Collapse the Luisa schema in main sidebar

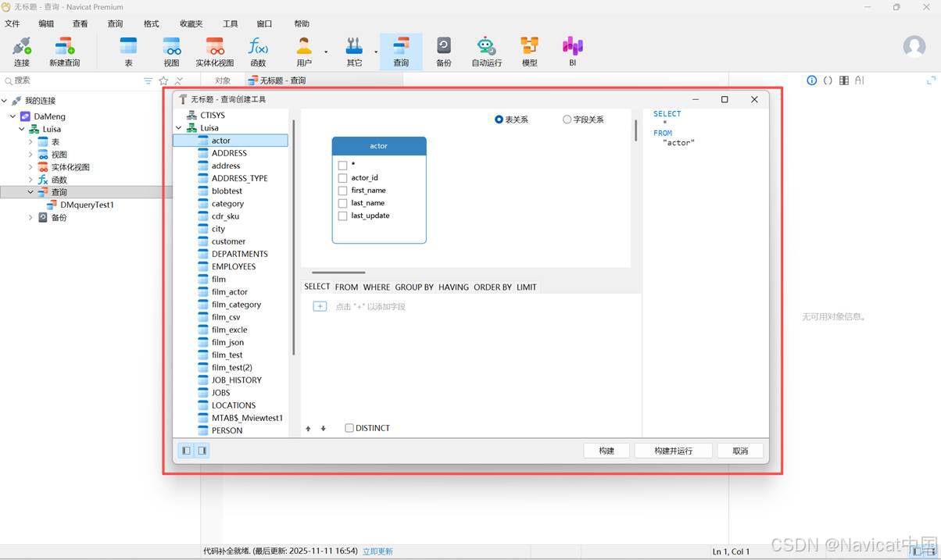pyautogui.click(x=22, y=129)
